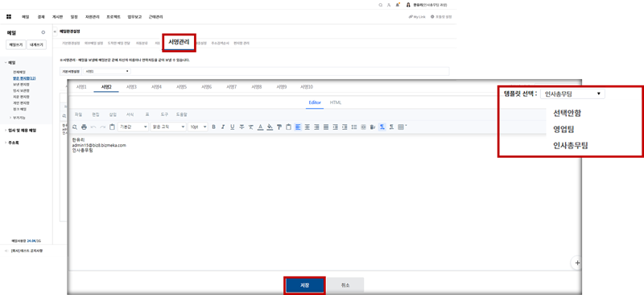The image size is (644, 295).
Task: Click the find/search icon in editor toolbar
Action: [75, 127]
